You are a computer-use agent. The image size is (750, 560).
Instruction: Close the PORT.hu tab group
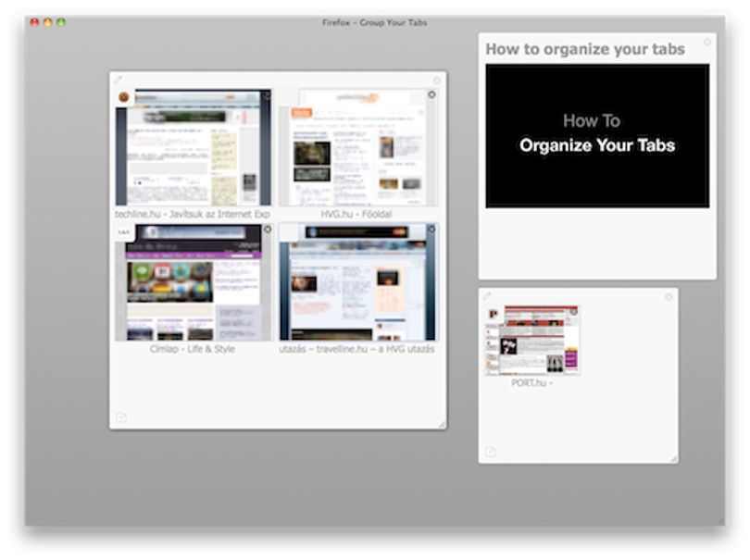[669, 297]
